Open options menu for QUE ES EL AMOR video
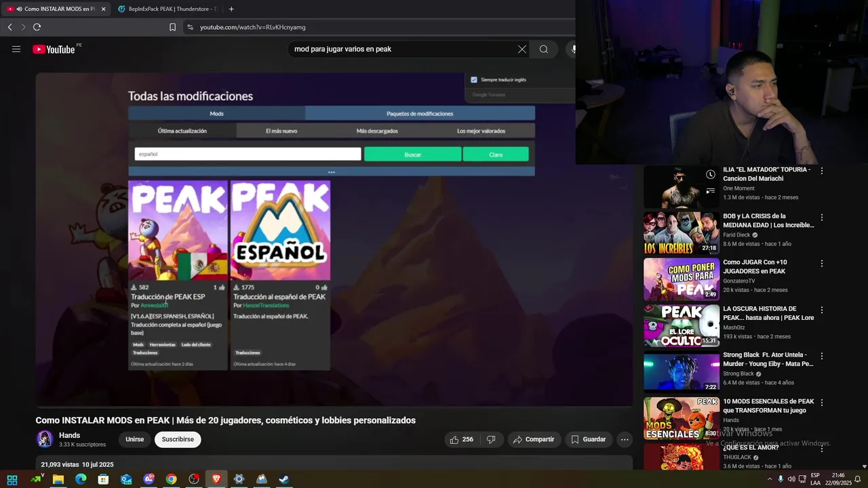The width and height of the screenshot is (868, 488). click(822, 449)
